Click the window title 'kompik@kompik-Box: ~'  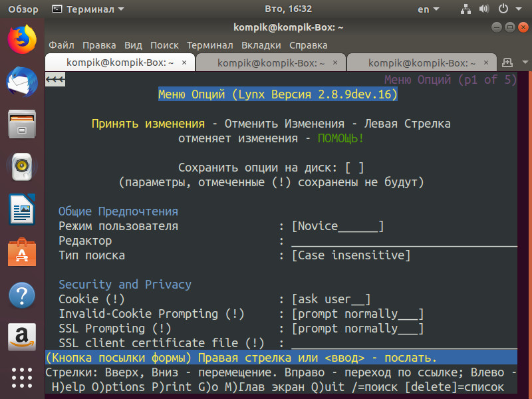[288, 27]
